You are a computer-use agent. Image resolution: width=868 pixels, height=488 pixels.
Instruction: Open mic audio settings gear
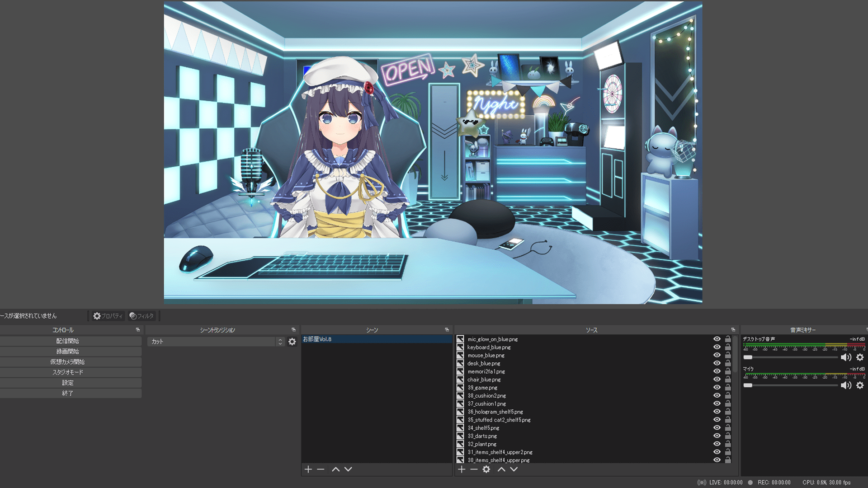pyautogui.click(x=860, y=385)
